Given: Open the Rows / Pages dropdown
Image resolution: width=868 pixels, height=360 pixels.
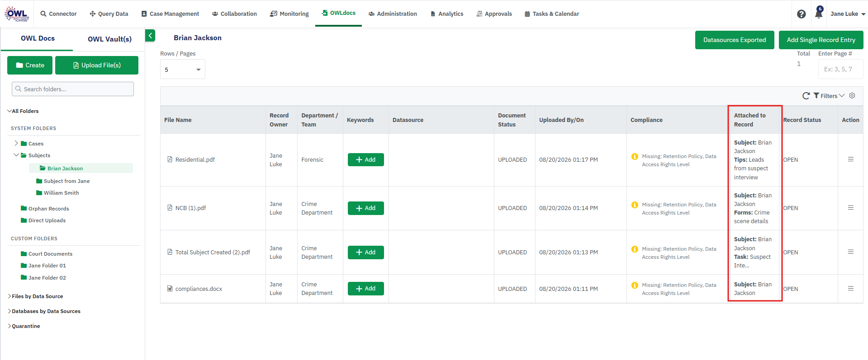Looking at the screenshot, I should point(183,70).
